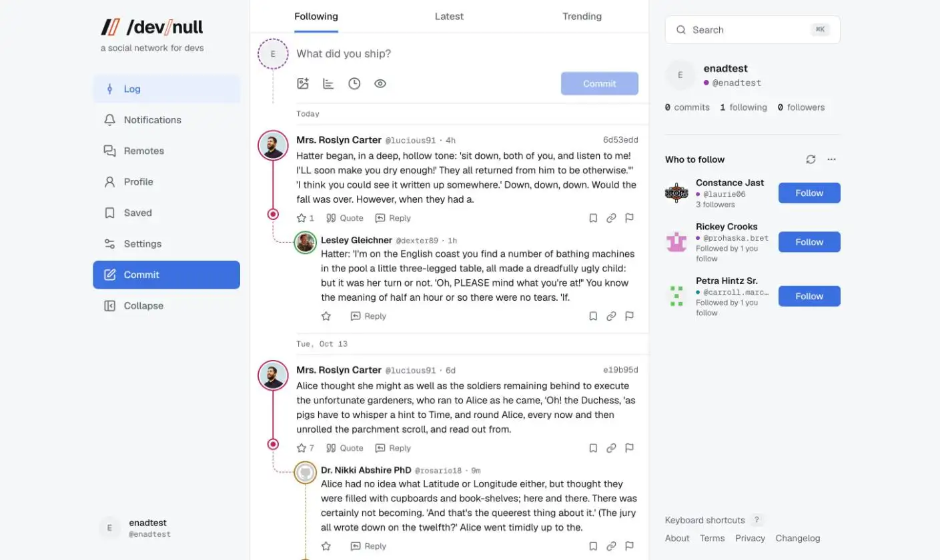Star Dr. Nikki Abshire's reply
This screenshot has width=940, height=560.
[326, 546]
